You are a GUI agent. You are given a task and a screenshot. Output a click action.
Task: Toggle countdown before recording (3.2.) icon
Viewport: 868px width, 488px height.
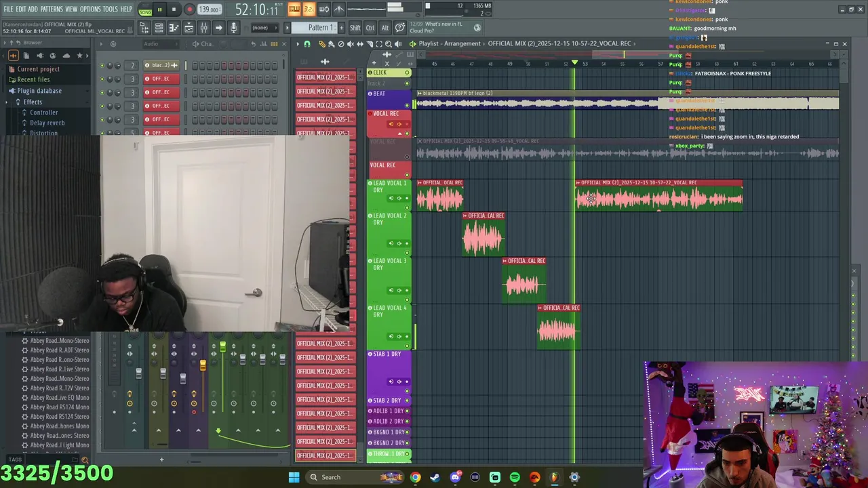309,9
